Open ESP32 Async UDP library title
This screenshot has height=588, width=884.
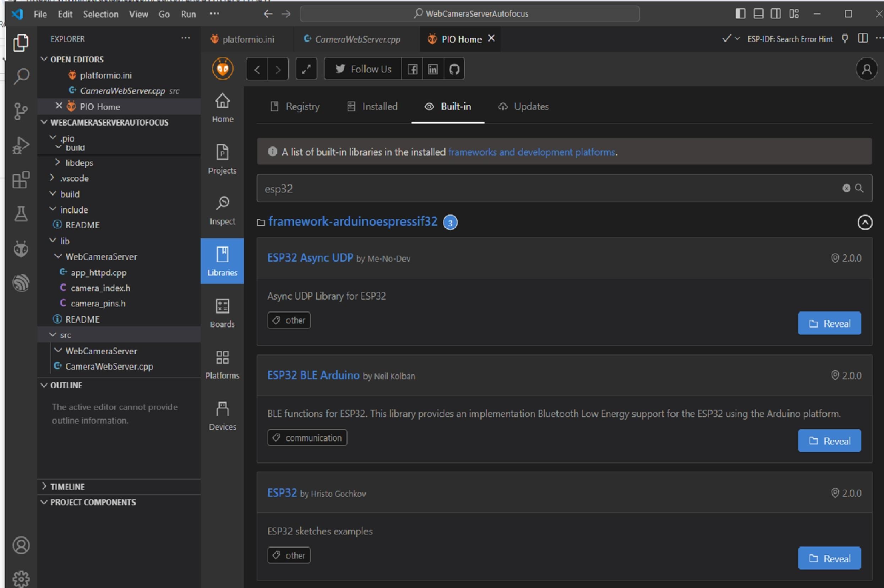310,258
